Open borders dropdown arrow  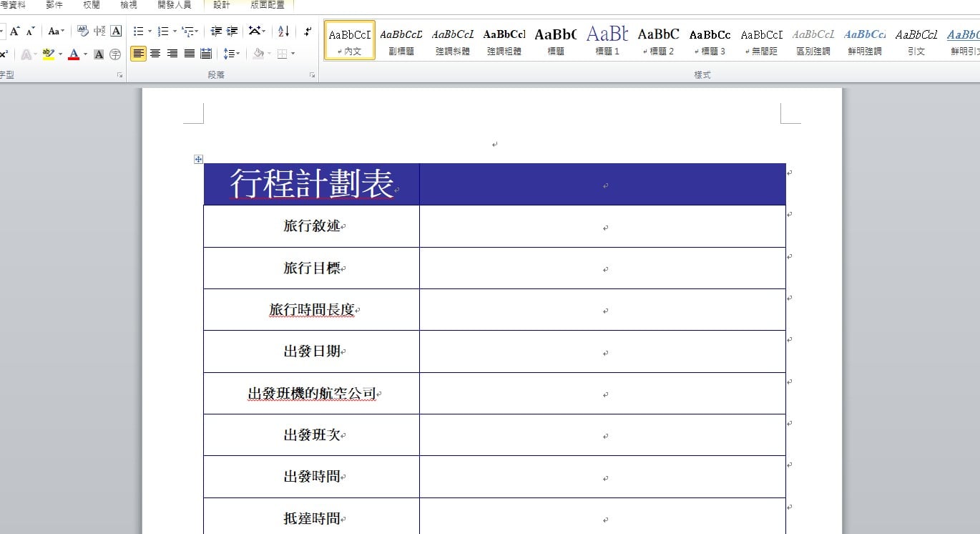(293, 54)
